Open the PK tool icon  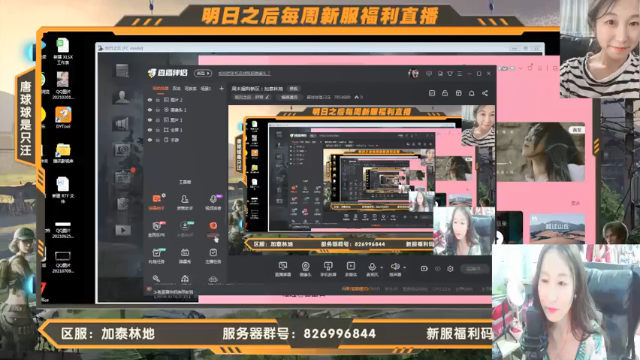(x=157, y=229)
